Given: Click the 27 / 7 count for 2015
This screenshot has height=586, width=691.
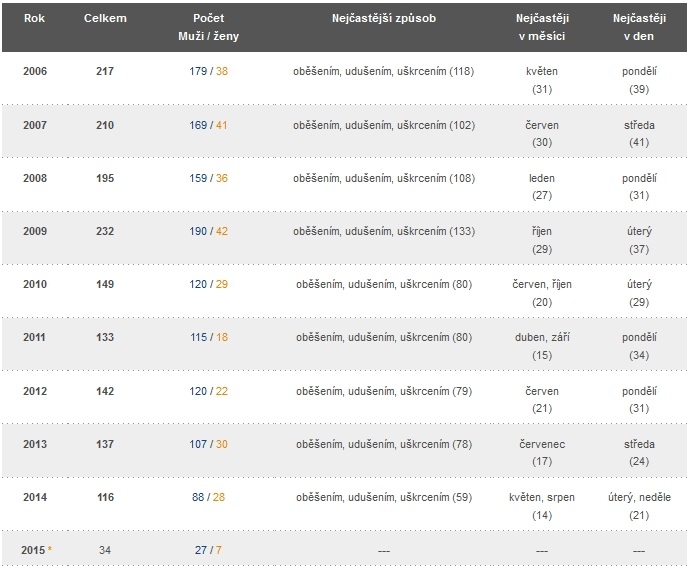Looking at the screenshot, I should pos(208,550).
